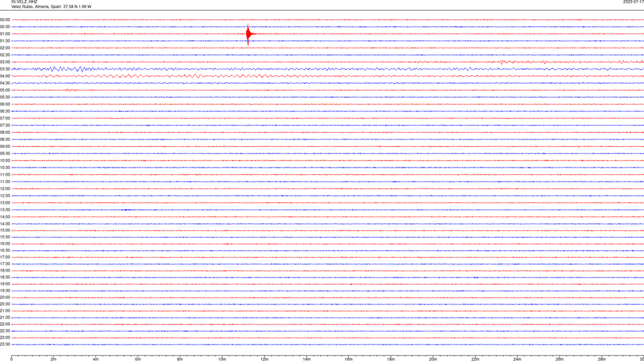Pick the 08:30 trace label
644x362 pixels.
5,139
